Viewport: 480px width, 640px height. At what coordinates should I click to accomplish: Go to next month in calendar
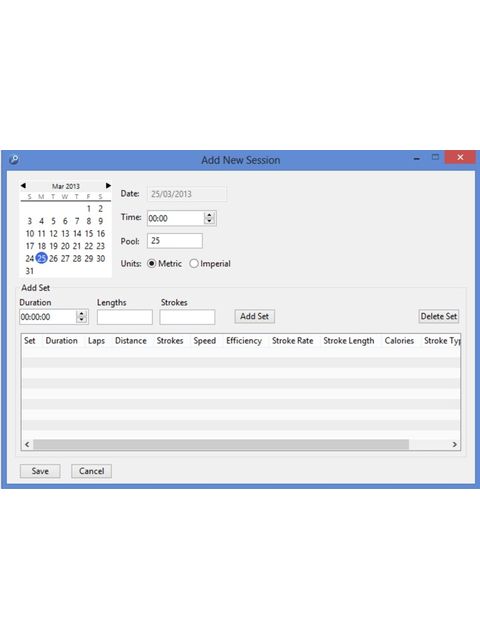pos(108,186)
